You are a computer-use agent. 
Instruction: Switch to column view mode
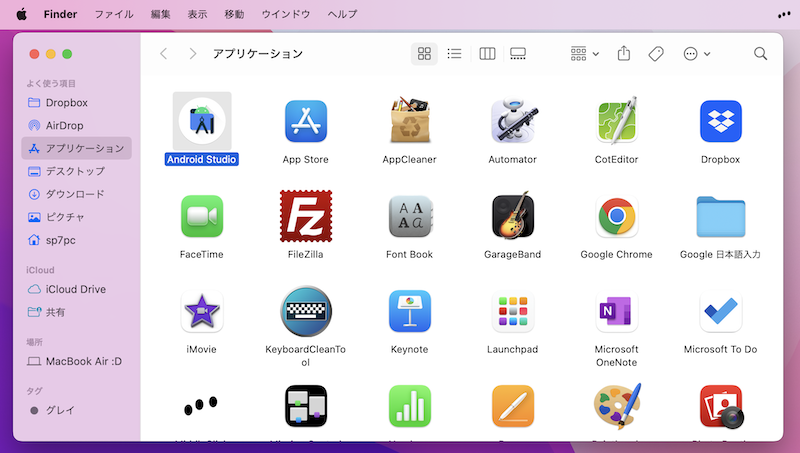pos(487,54)
